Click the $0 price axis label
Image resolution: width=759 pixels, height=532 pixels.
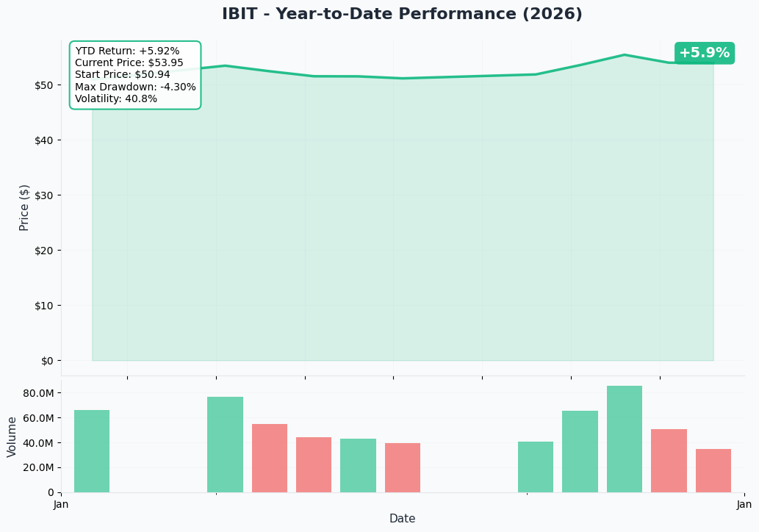coord(47,361)
